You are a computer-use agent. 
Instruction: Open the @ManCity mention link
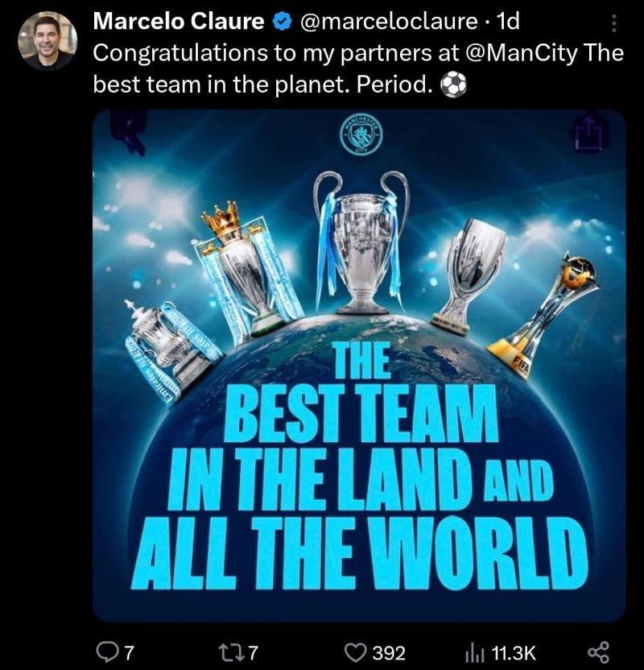coord(522,53)
